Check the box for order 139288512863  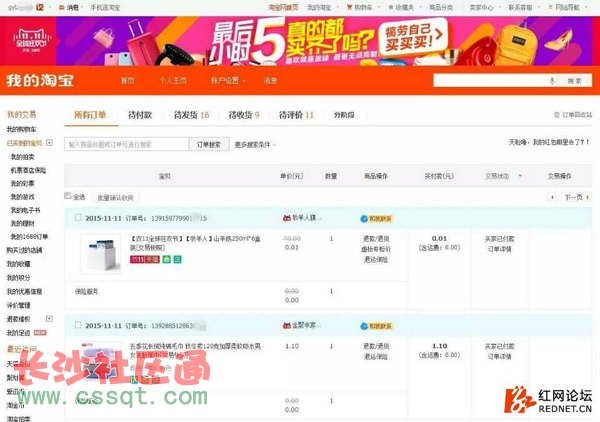(x=78, y=325)
